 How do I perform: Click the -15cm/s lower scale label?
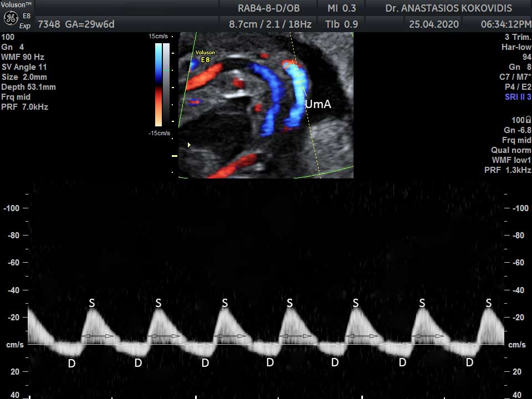point(159,133)
